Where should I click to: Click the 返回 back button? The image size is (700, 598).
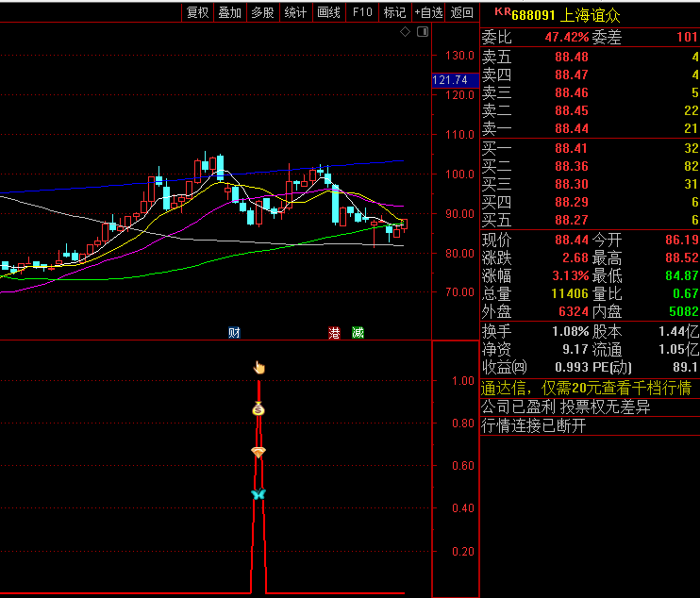461,12
